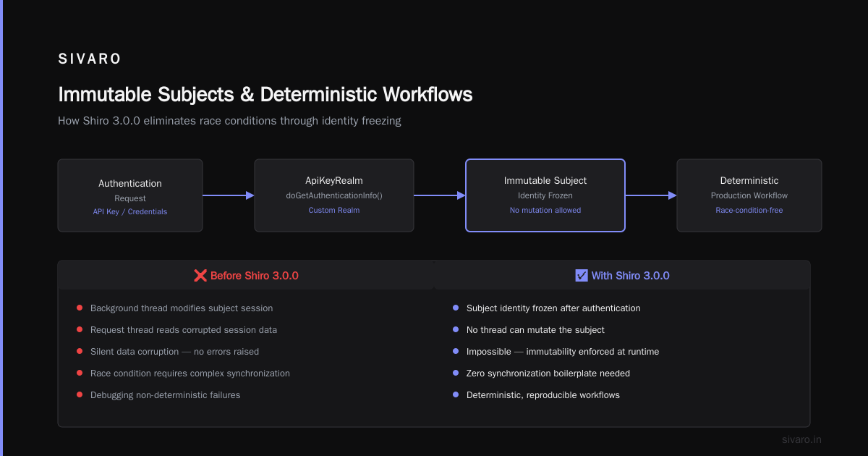Click the 'Before Shiro 3.0.0' header

point(246,276)
